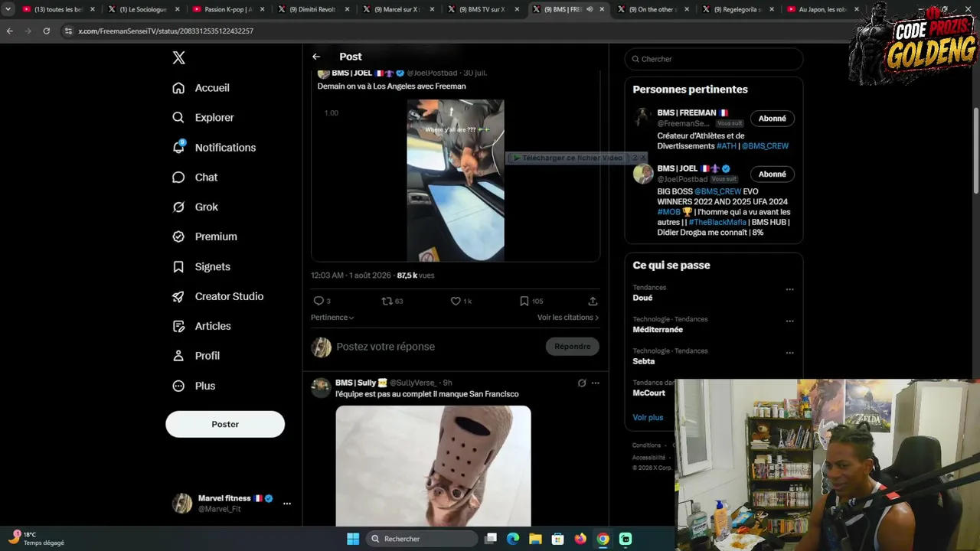The width and height of the screenshot is (980, 551).
Task: Switch to the Passion K-pop tab
Action: point(227,9)
